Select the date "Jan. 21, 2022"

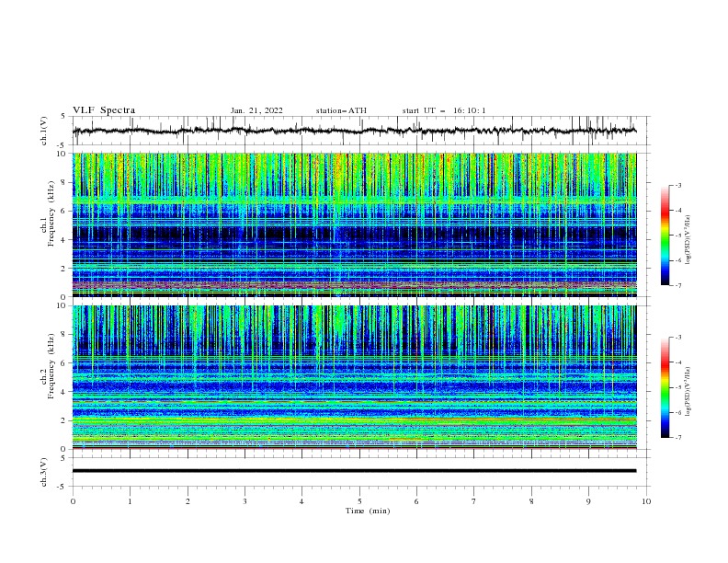tap(256, 110)
